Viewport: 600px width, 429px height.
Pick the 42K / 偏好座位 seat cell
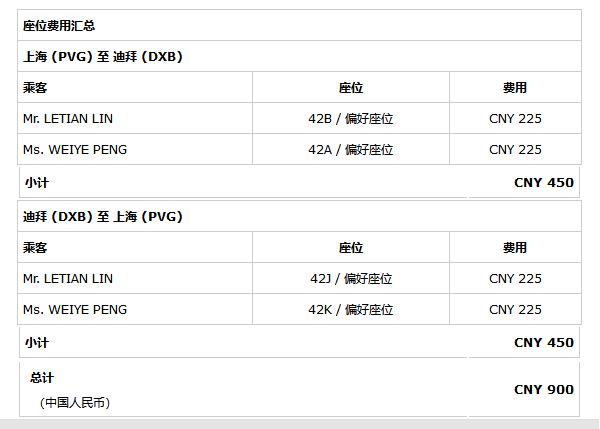point(351,310)
